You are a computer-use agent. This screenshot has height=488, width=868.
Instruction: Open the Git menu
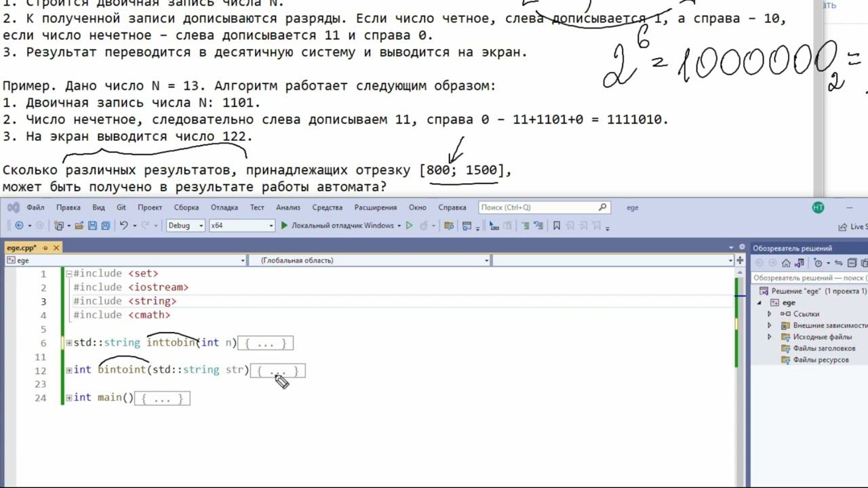point(121,207)
